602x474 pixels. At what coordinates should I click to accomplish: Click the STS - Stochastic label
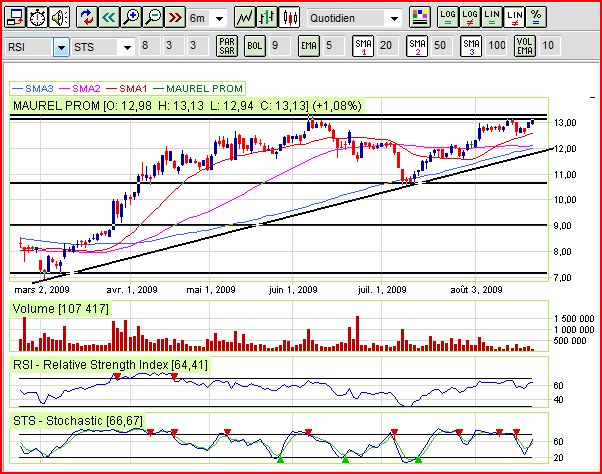point(78,421)
